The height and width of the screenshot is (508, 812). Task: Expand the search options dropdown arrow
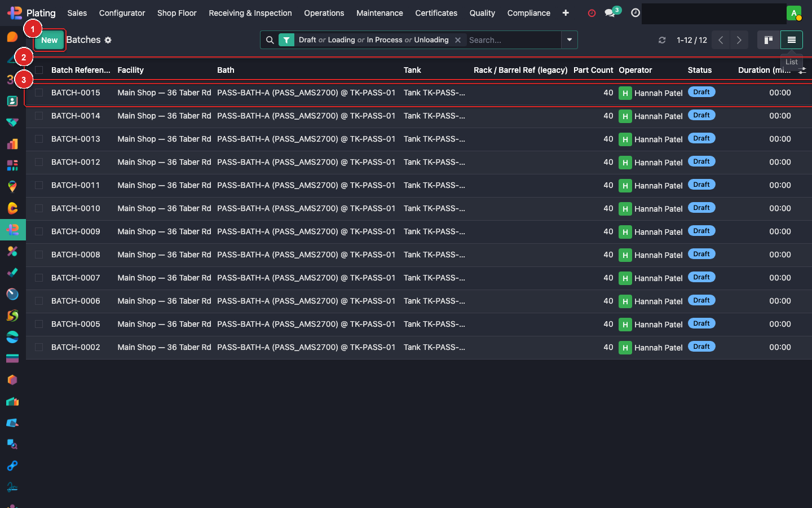570,40
